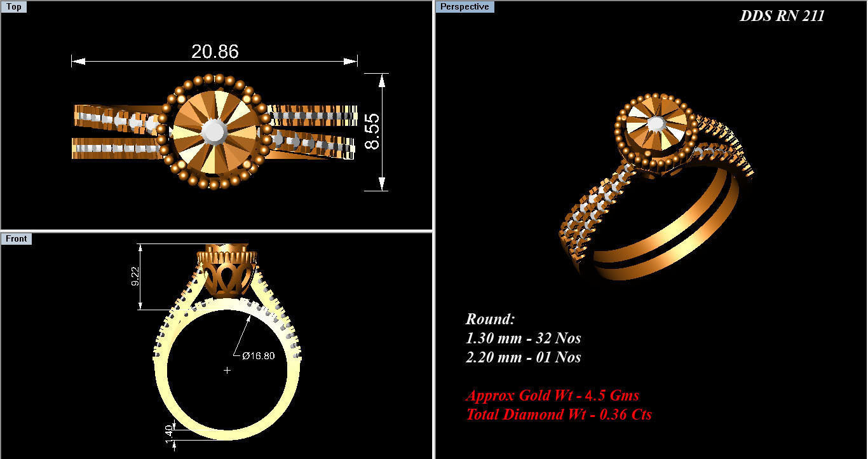
Task: Click the 1.40 band thickness dimension
Action: point(170,434)
